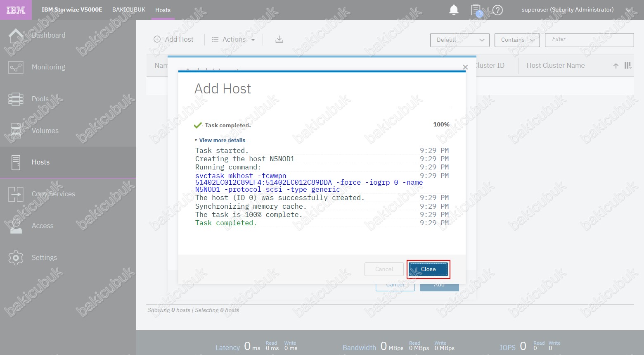This screenshot has width=644, height=355.
Task: Click the Close button
Action: pos(428,269)
